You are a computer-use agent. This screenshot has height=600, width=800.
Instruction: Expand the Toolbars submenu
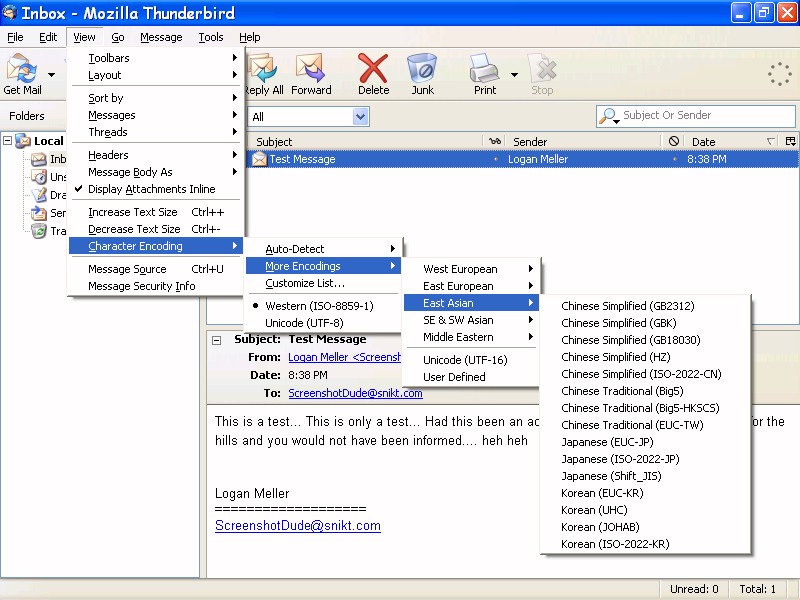[157, 58]
